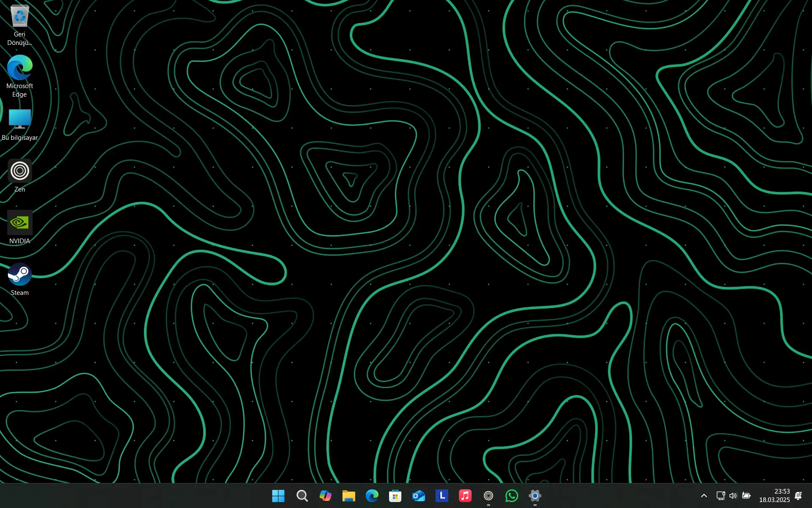Switch to Settings app in the taskbar

tap(535, 495)
